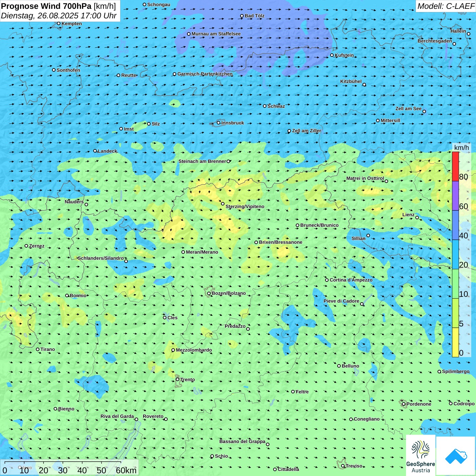This screenshot has height=476, width=476.
Task: Click the 'Codroipo' label
Action: coord(464,404)
